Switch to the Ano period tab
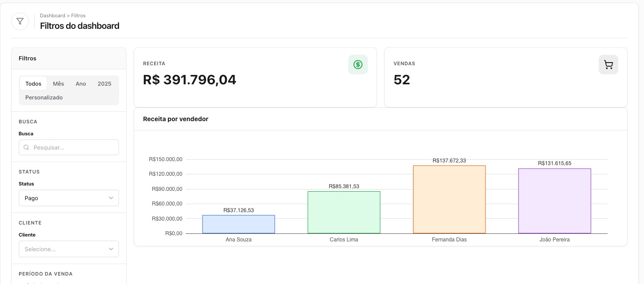The height and width of the screenshot is (284, 644). click(81, 83)
